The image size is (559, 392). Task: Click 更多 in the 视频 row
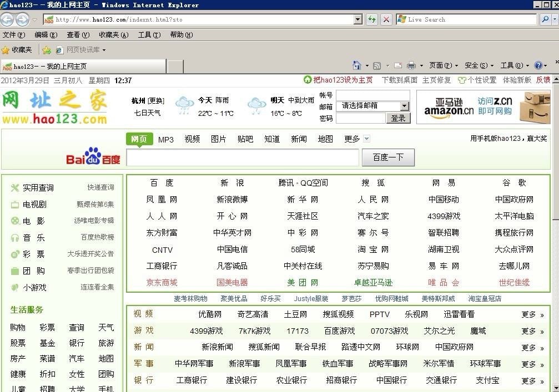point(532,314)
